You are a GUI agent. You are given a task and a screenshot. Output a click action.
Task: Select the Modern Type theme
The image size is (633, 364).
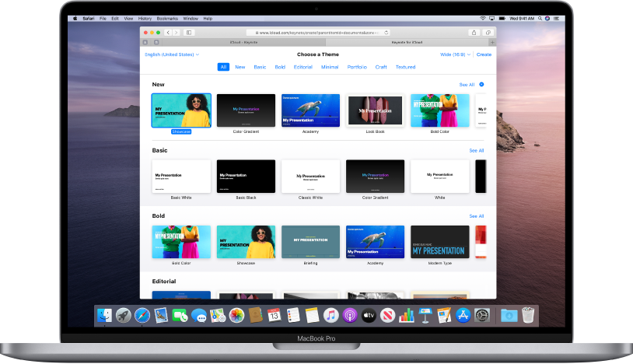tap(439, 242)
